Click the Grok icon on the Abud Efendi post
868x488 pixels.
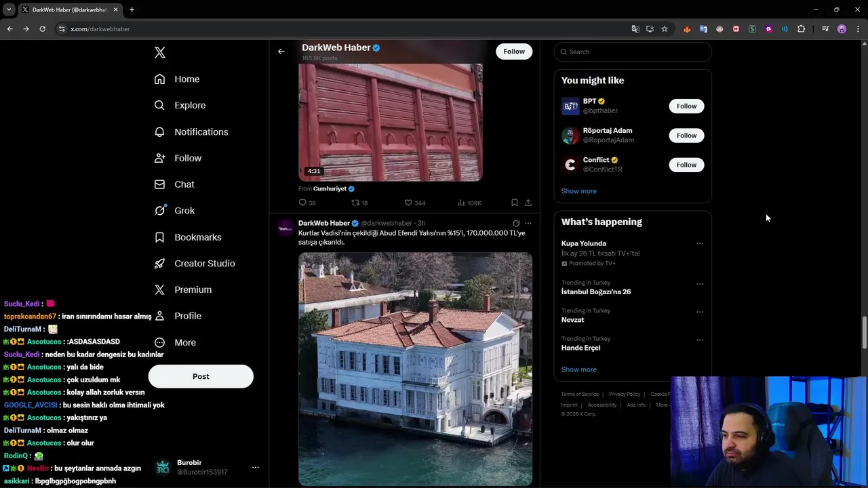point(516,223)
